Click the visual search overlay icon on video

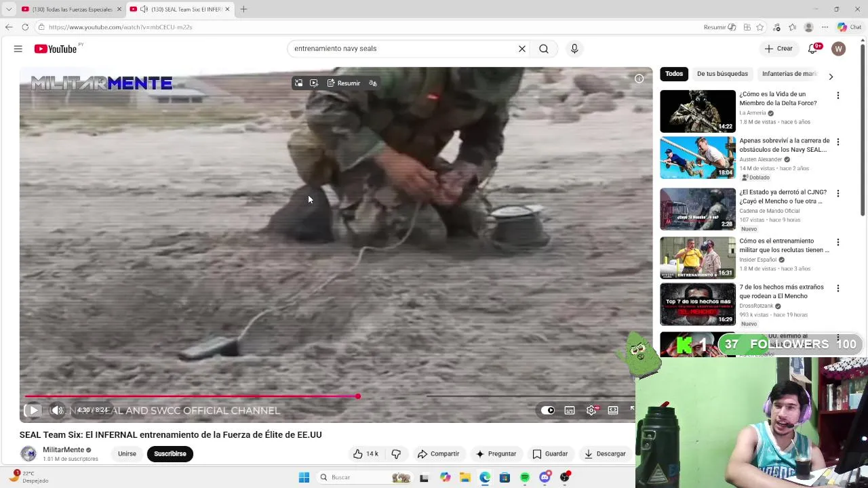click(314, 83)
